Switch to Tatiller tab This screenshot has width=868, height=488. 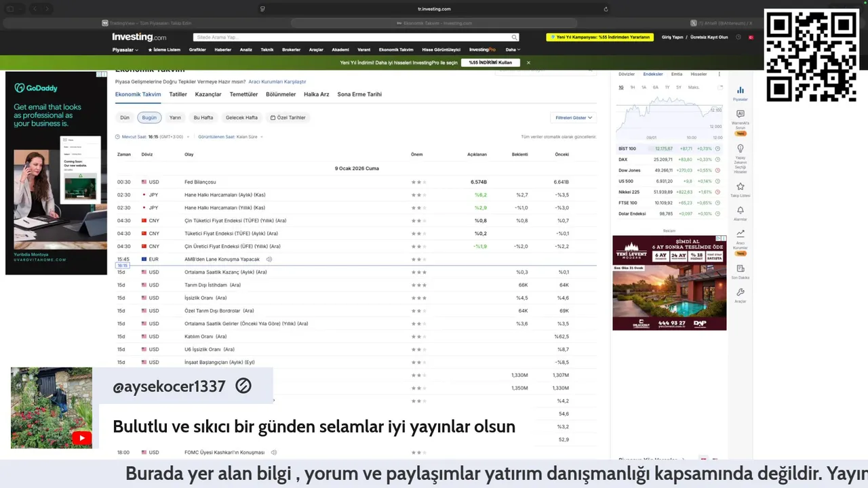178,94
